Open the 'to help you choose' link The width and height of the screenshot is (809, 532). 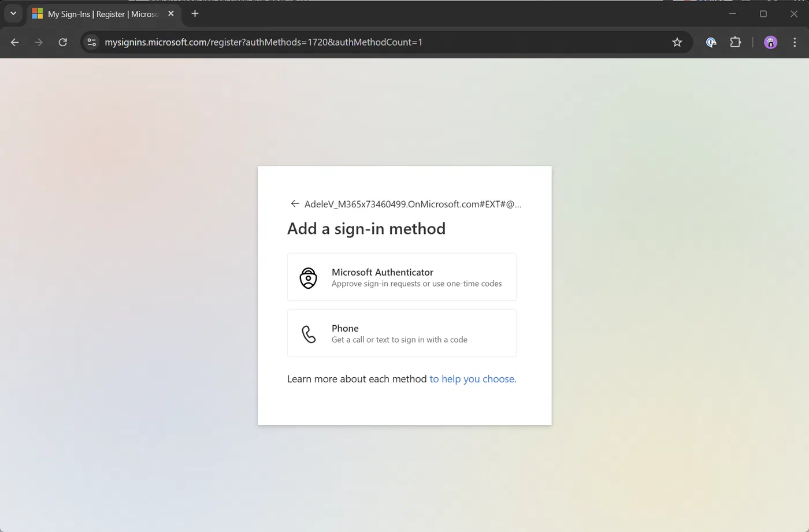point(473,379)
